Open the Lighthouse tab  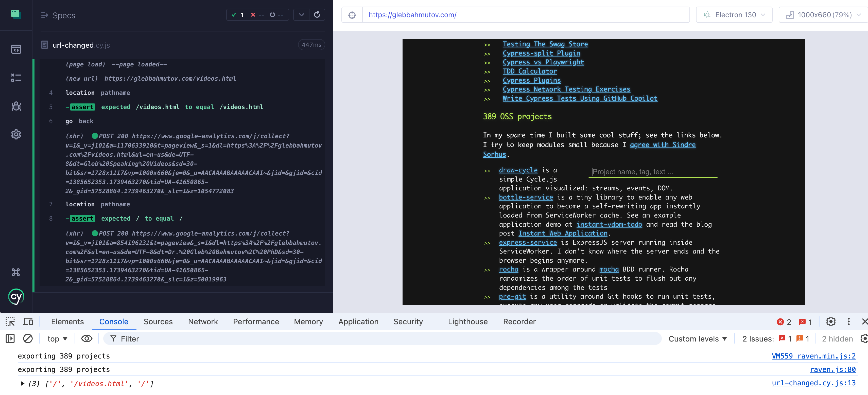click(468, 321)
